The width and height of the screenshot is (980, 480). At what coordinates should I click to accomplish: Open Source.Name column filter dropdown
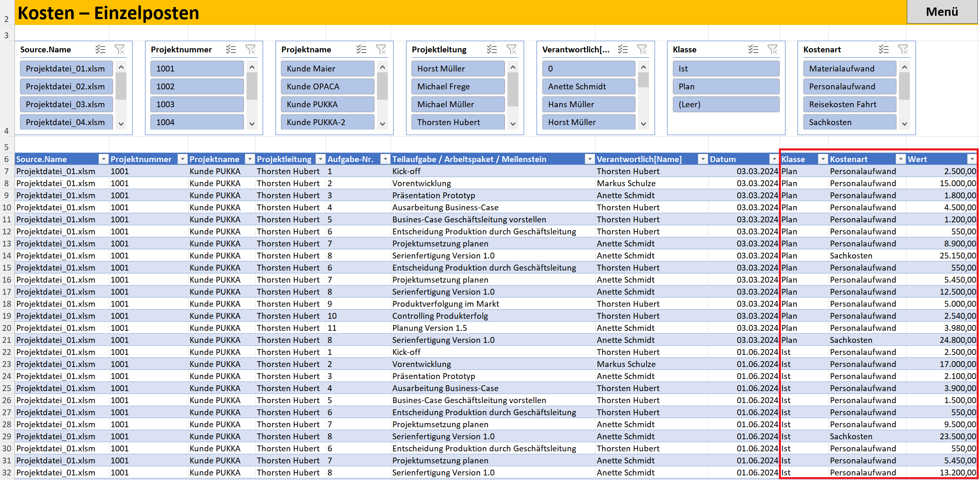coord(103,159)
